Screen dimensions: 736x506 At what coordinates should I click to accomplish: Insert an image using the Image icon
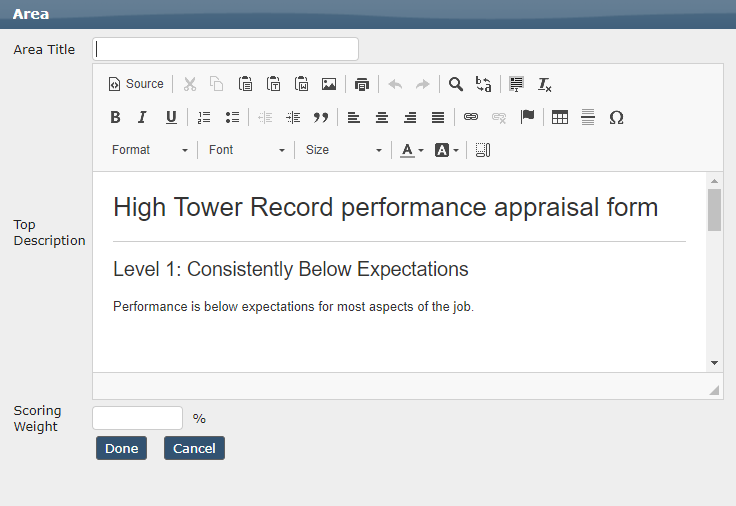click(329, 84)
